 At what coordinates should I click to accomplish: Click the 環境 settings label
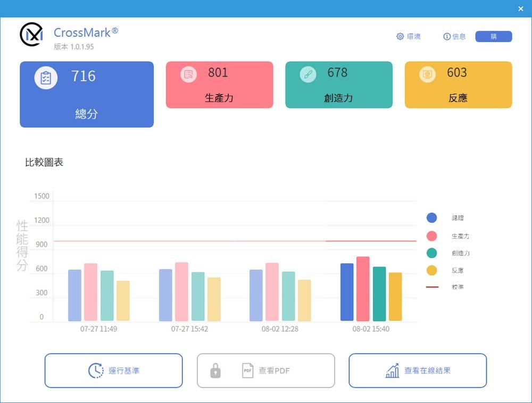(413, 36)
